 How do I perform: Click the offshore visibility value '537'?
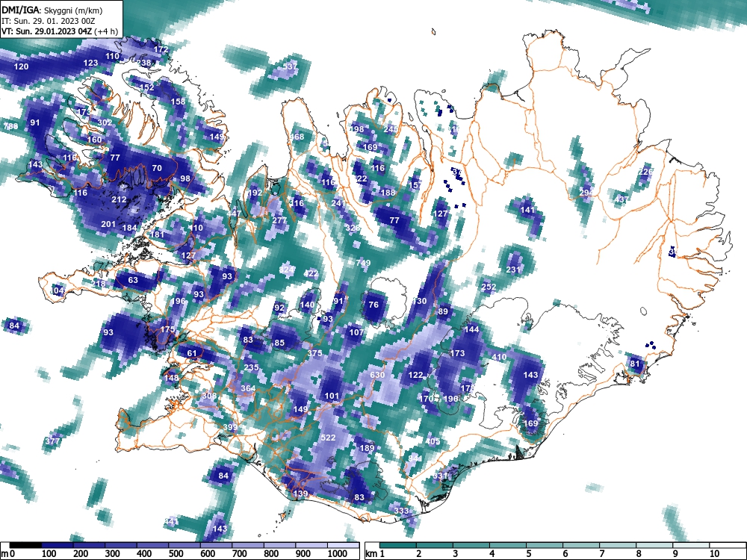(290, 66)
